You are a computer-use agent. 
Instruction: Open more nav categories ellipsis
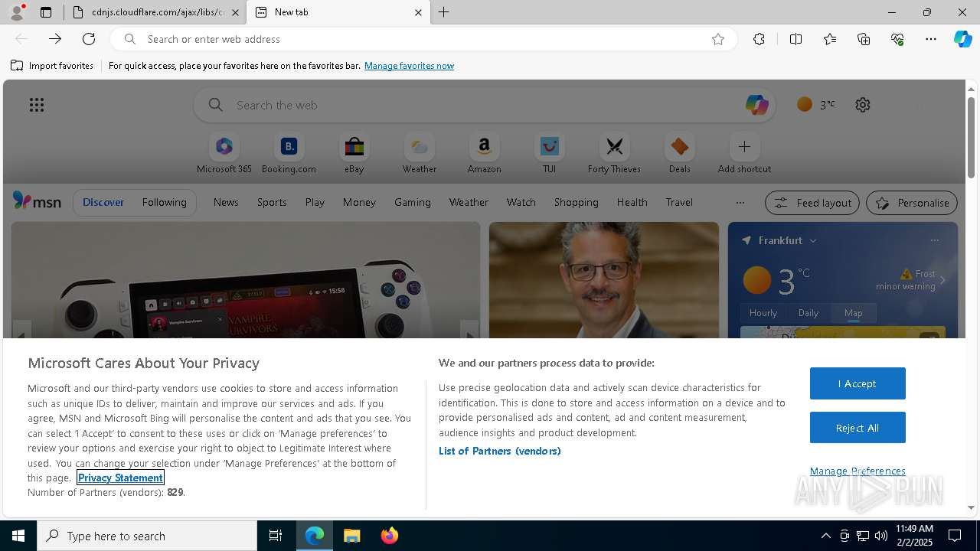click(740, 202)
